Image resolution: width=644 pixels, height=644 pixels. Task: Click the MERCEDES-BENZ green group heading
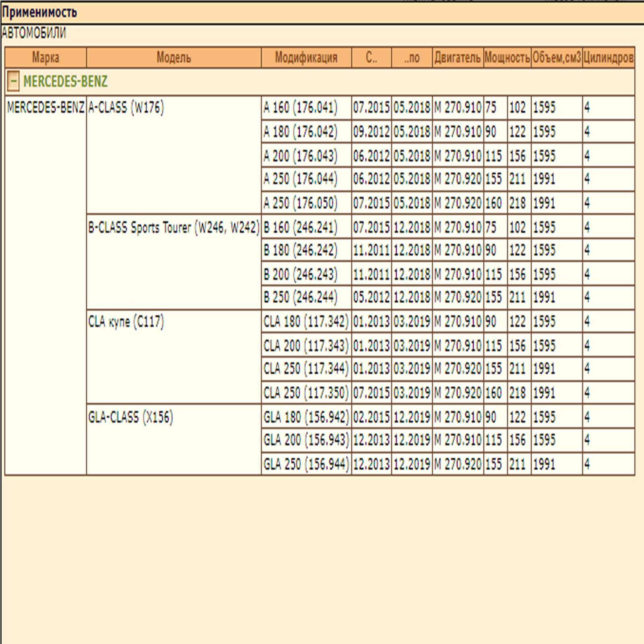point(65,82)
